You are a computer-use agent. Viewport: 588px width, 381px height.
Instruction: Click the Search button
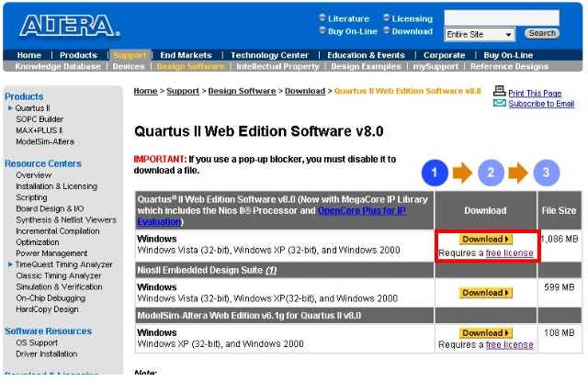[542, 33]
